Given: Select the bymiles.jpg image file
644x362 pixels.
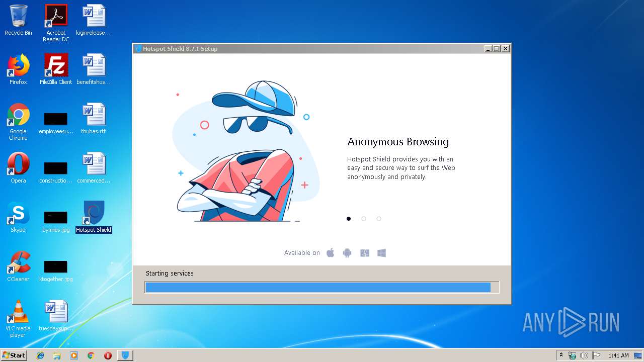Looking at the screenshot, I should (x=56, y=221).
